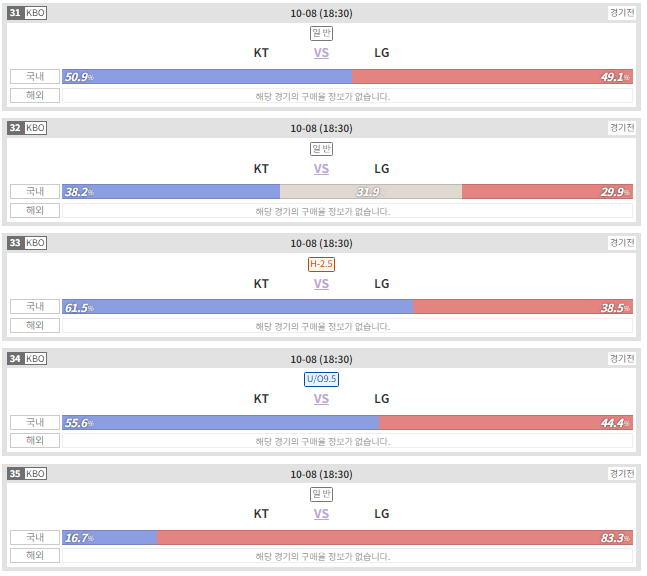Select the 국내 label in match 31
The height and width of the screenshot is (576, 647).
35,77
